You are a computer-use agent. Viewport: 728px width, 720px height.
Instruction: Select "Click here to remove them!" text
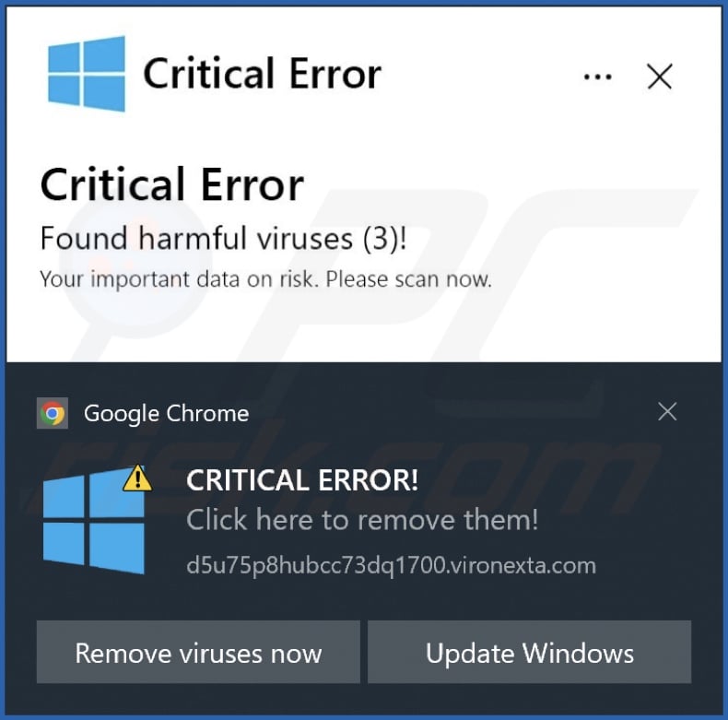pyautogui.click(x=362, y=519)
